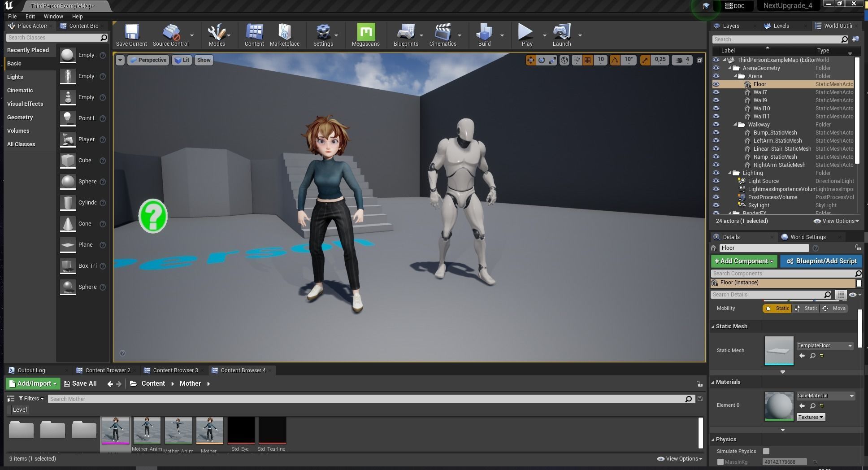Click the Point Light actor icon
Image resolution: width=868 pixels, height=470 pixels.
tap(68, 118)
